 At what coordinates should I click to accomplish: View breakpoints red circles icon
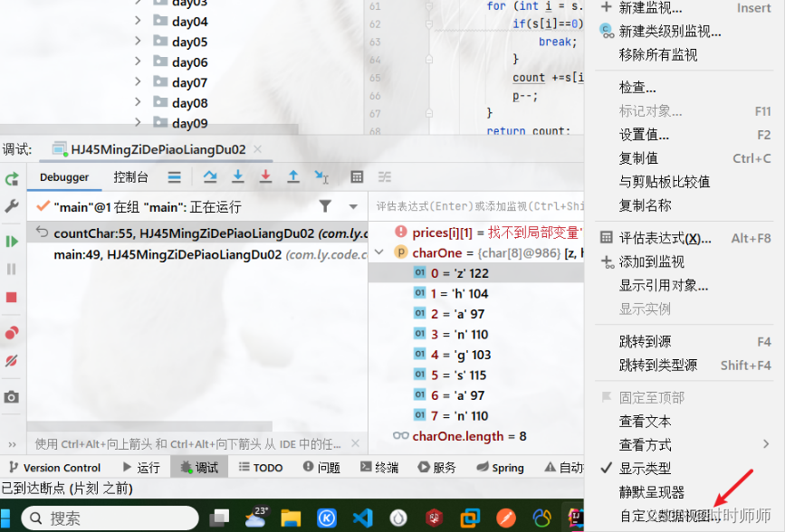click(12, 333)
